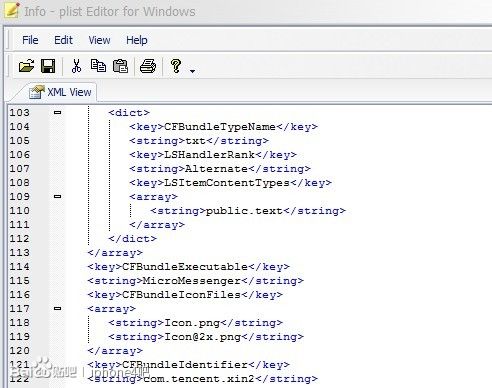The height and width of the screenshot is (388, 492).
Task: Click the plist Editor app icon in the title bar
Action: tap(11, 10)
